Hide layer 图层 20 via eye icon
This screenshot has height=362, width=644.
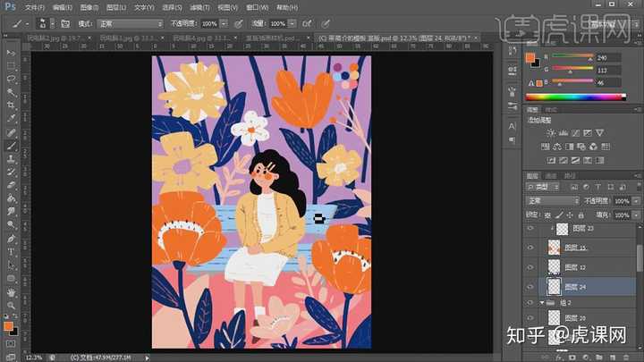[530, 318]
